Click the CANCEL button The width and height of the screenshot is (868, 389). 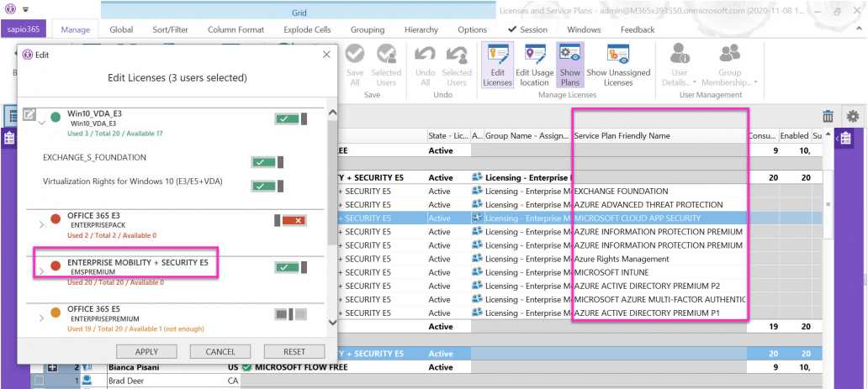(220, 351)
